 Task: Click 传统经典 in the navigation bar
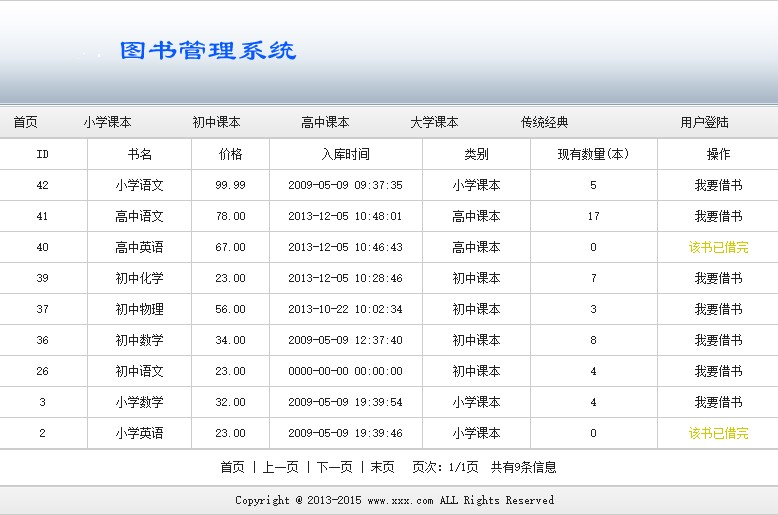coord(544,122)
